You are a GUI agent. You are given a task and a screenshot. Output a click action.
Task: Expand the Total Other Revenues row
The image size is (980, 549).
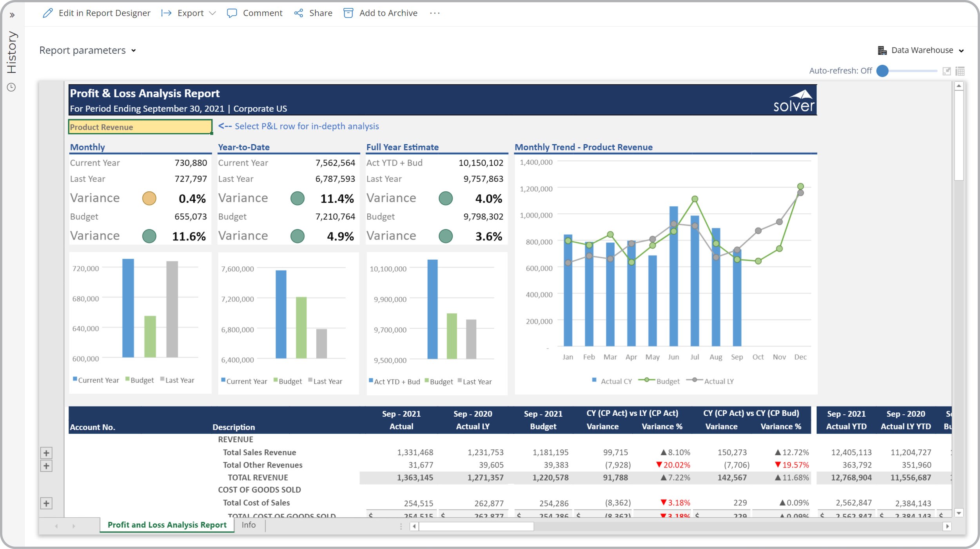(46, 466)
